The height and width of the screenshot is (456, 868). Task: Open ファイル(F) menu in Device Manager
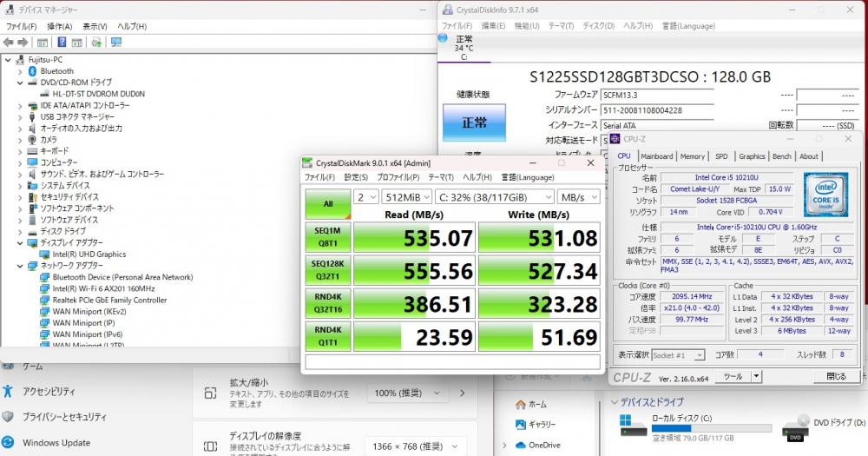pos(21,27)
